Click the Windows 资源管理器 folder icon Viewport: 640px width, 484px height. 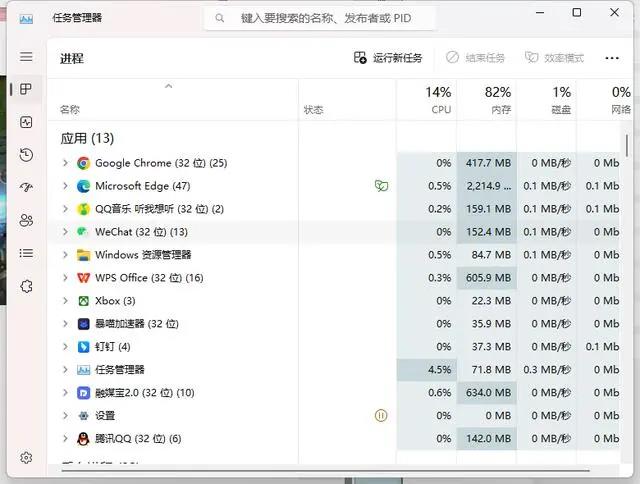[83, 255]
